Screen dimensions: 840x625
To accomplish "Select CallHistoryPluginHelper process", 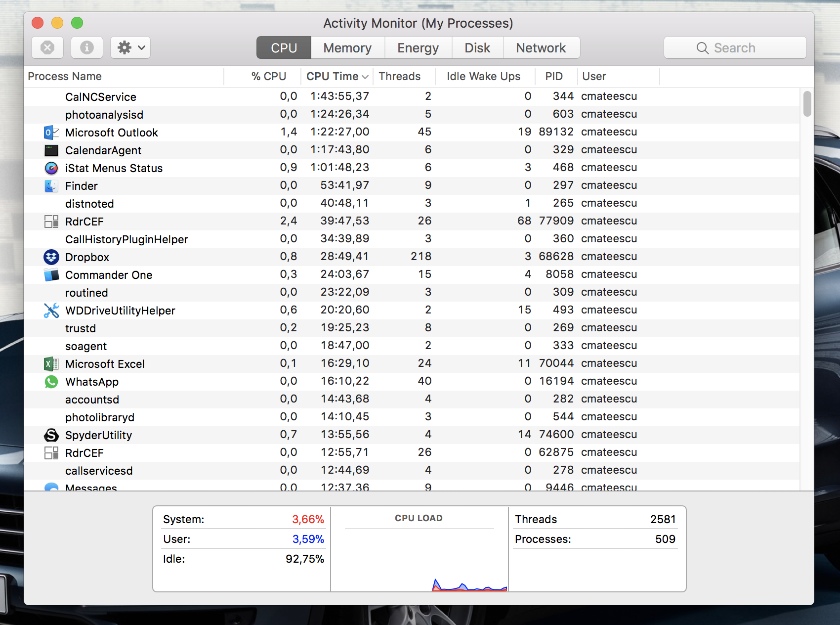I will [x=126, y=239].
